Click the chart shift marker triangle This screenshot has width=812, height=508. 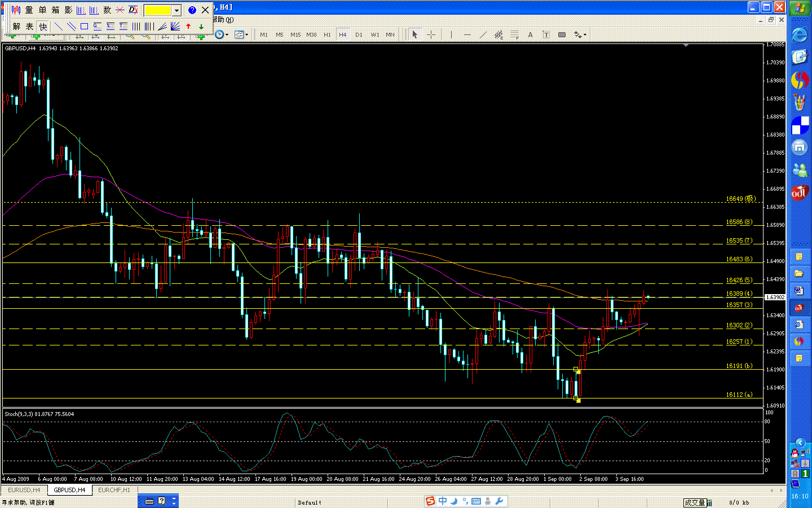pyautogui.click(x=686, y=45)
